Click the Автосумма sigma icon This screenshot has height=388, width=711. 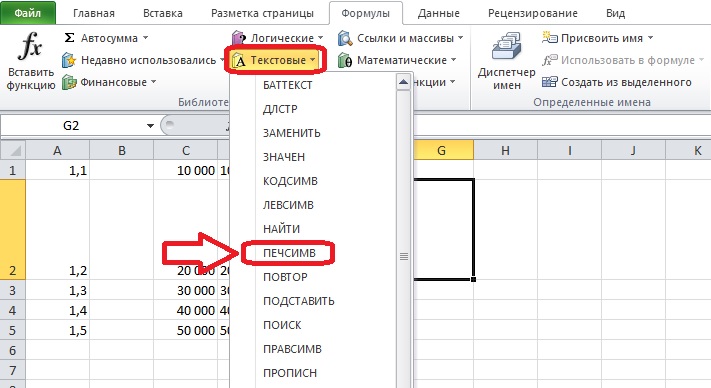pyautogui.click(x=69, y=38)
